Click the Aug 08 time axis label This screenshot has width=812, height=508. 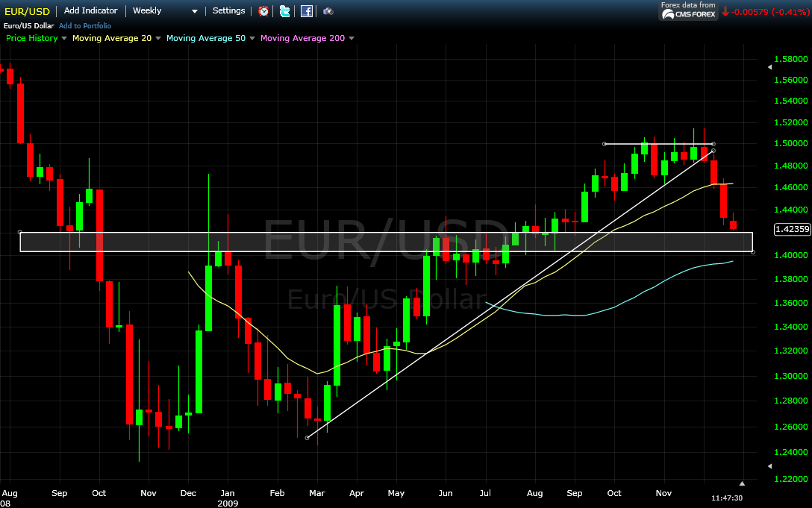click(9, 498)
